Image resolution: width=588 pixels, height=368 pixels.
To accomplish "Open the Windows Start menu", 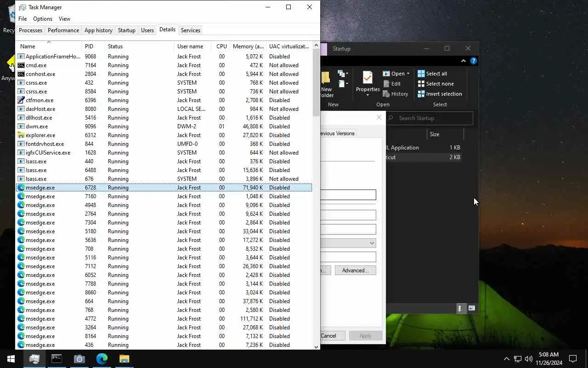I will pyautogui.click(x=11, y=359).
